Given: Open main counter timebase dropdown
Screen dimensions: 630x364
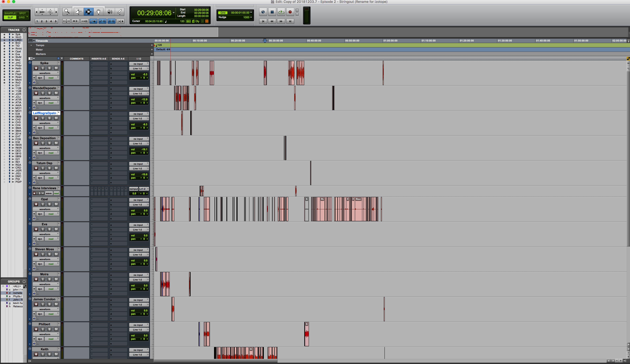Looking at the screenshot, I should click(174, 13).
